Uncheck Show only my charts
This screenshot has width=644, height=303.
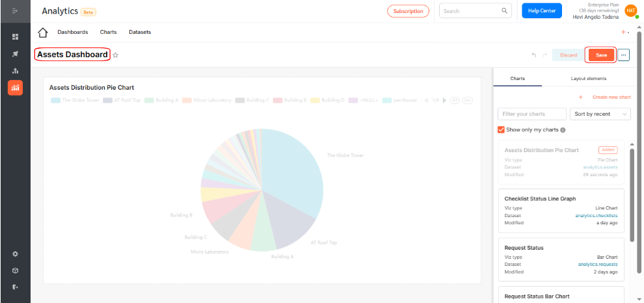pyautogui.click(x=501, y=130)
